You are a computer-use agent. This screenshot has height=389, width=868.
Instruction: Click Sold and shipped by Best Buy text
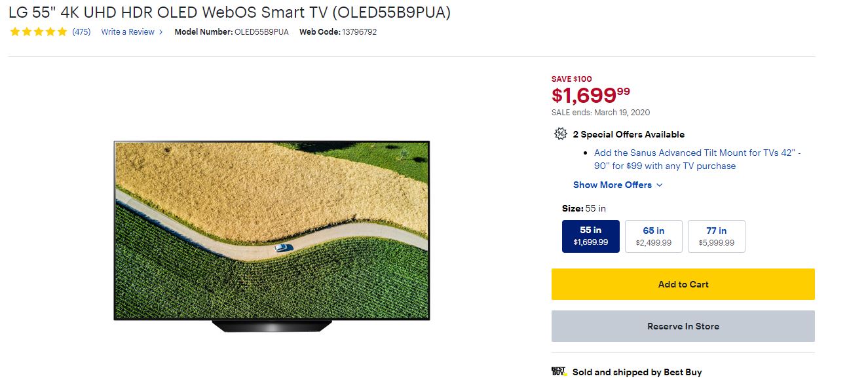point(637,372)
